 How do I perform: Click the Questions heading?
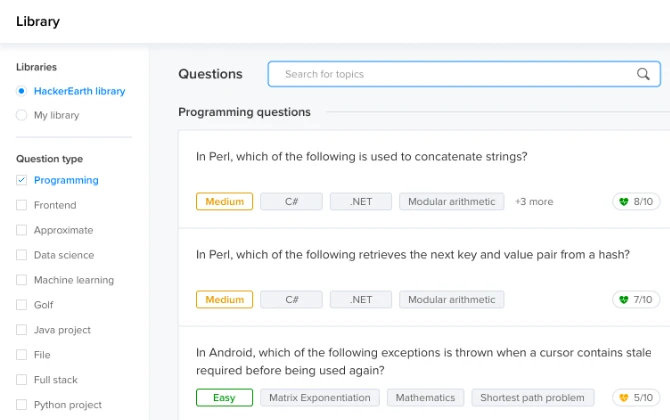(210, 74)
